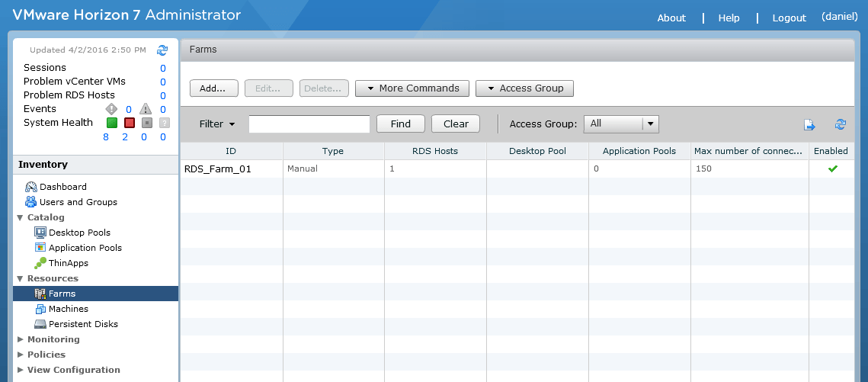Select Machines under Resources
This screenshot has height=382, width=868.
point(69,309)
